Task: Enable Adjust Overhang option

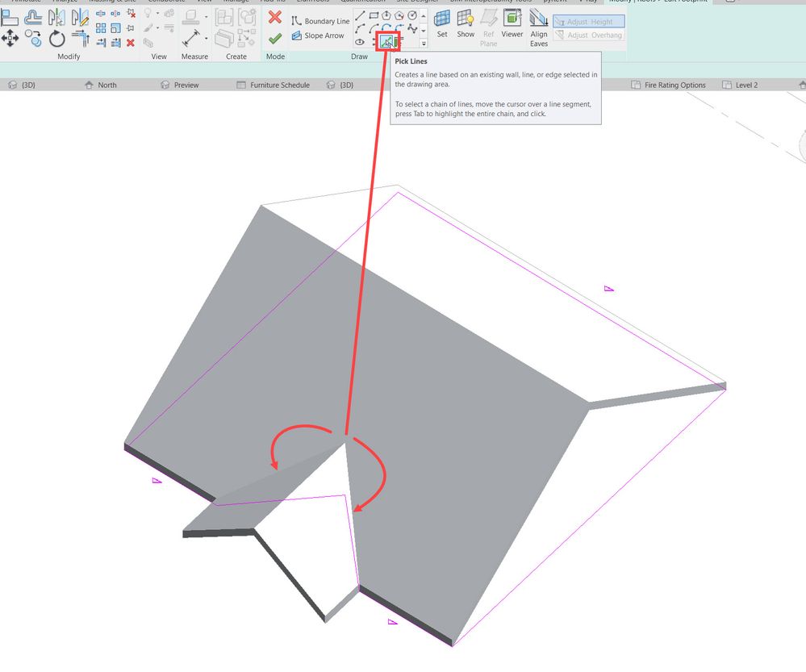Action: coord(588,35)
